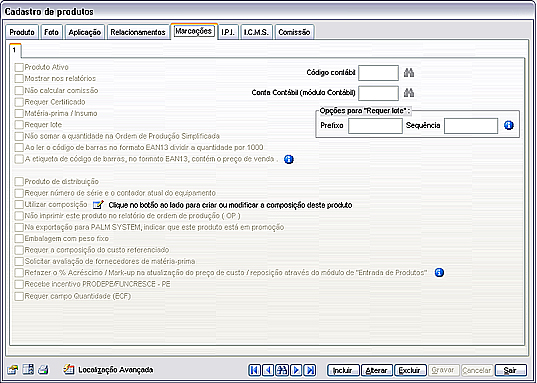Image resolution: width=537 pixels, height=383 pixels.
Task: Click the Gravar button
Action: coord(443,370)
